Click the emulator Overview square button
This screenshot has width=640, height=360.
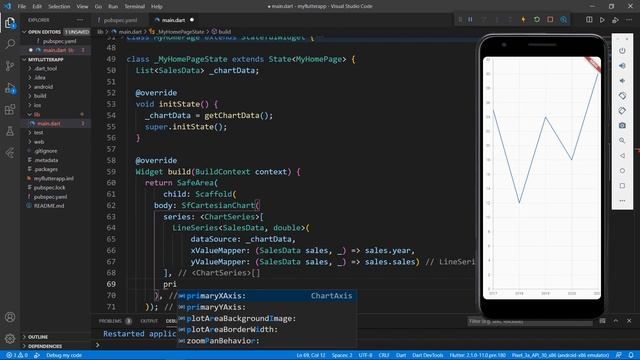coord(622,186)
